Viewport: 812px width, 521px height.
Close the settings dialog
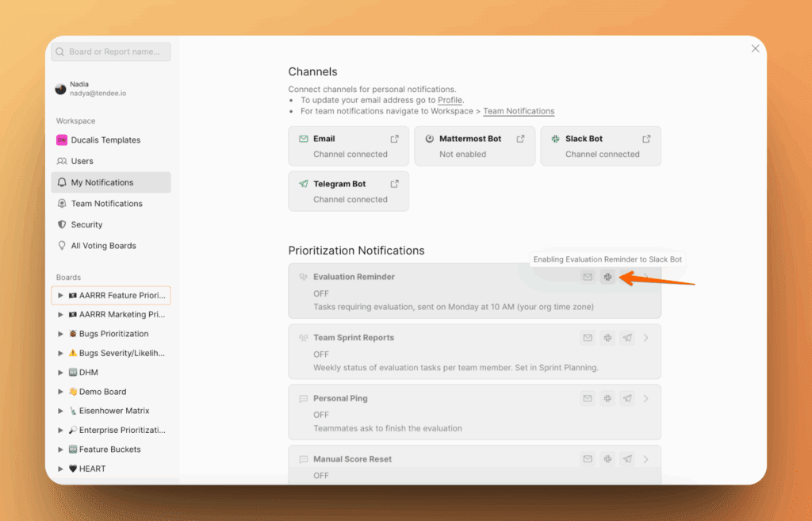pos(755,48)
